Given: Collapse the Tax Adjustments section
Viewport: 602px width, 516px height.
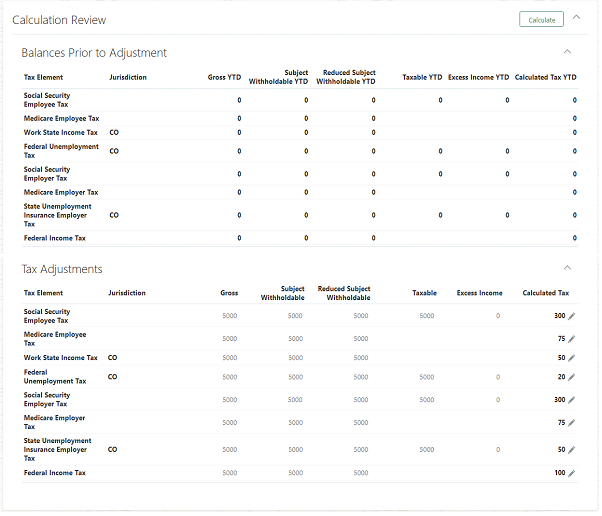Looking at the screenshot, I should [x=567, y=268].
